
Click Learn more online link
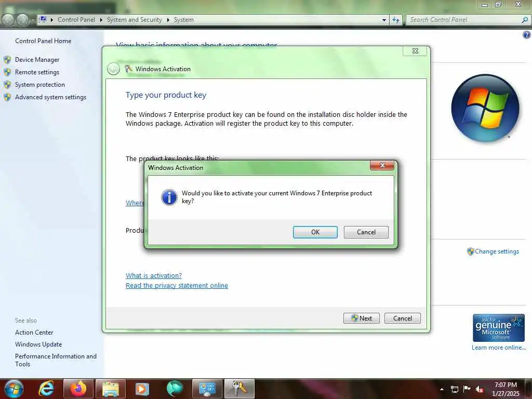coord(499,348)
